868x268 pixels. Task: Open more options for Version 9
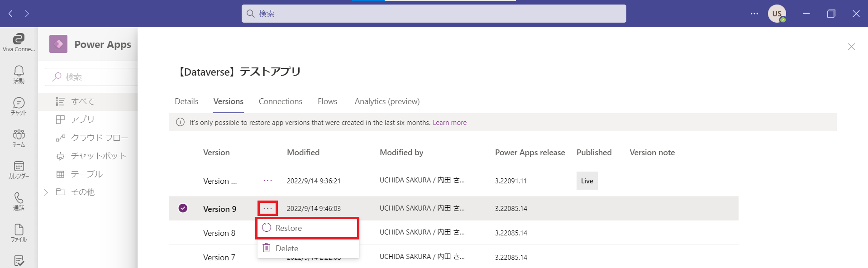click(x=267, y=208)
